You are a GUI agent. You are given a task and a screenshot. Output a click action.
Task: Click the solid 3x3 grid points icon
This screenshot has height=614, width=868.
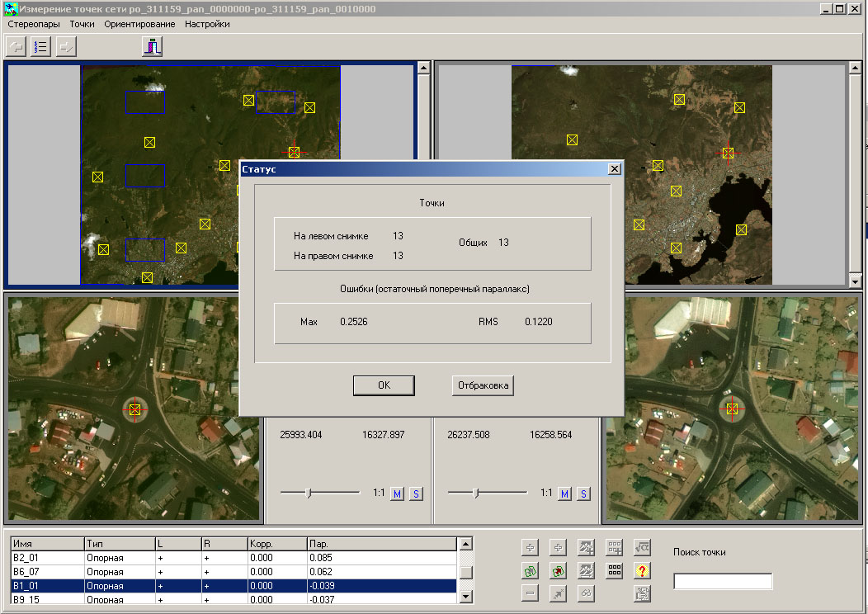point(614,570)
